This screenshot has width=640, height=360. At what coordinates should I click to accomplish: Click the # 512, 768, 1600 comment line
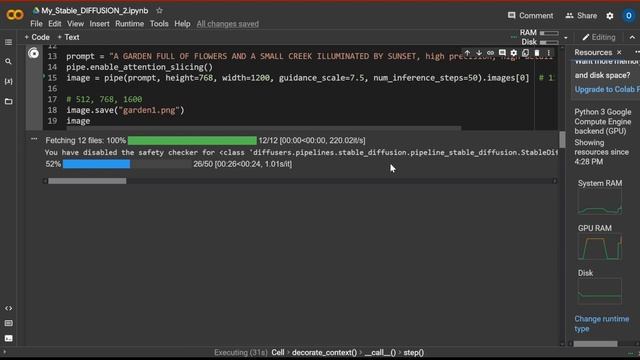pos(104,99)
